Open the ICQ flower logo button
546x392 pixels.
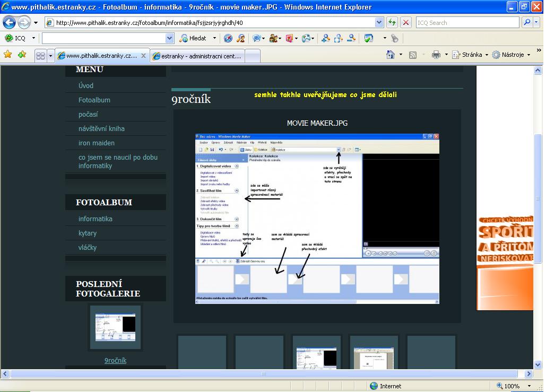pyautogui.click(x=8, y=38)
